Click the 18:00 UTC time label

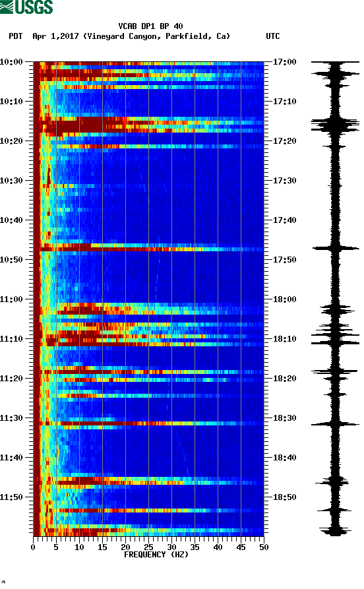coord(284,299)
